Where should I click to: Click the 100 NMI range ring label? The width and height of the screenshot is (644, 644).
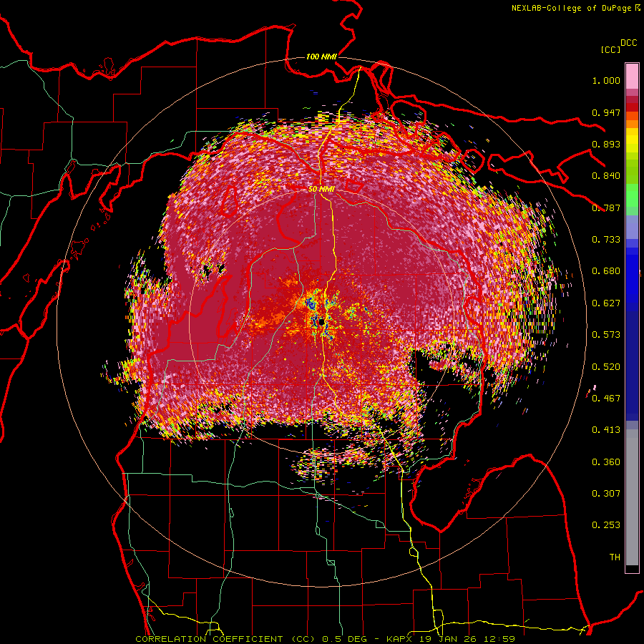point(321,57)
